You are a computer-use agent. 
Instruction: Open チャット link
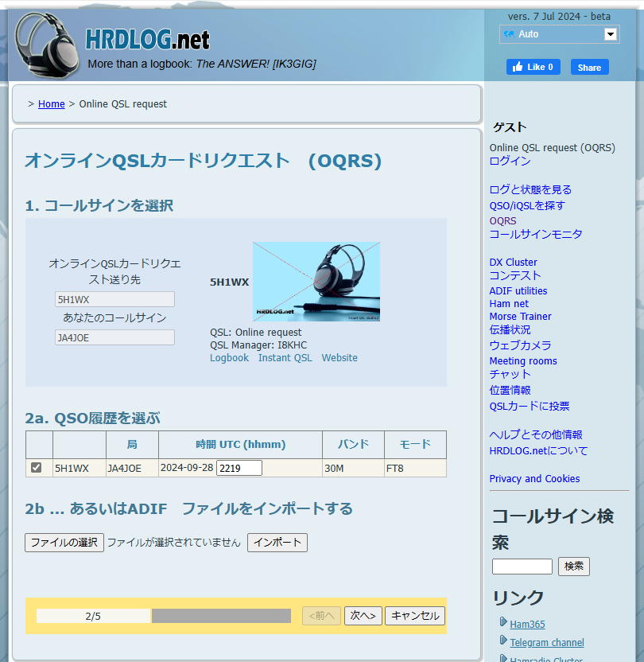coord(510,375)
